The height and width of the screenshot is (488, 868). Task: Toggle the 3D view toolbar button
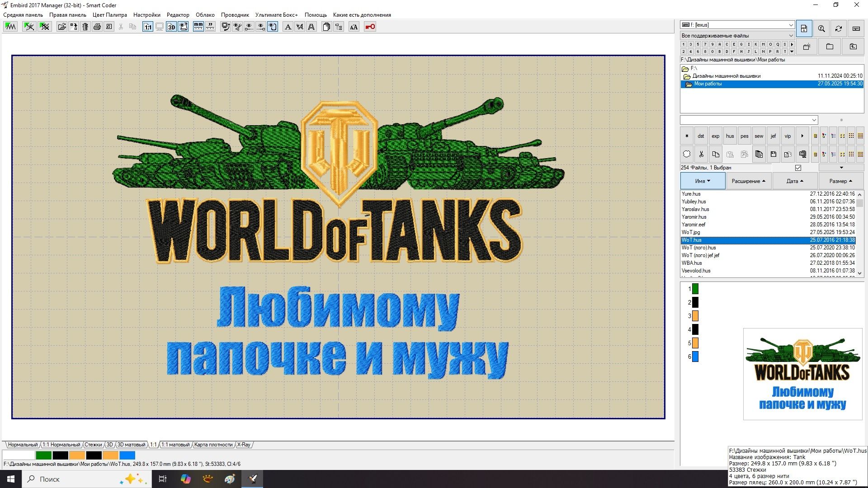[x=171, y=27]
